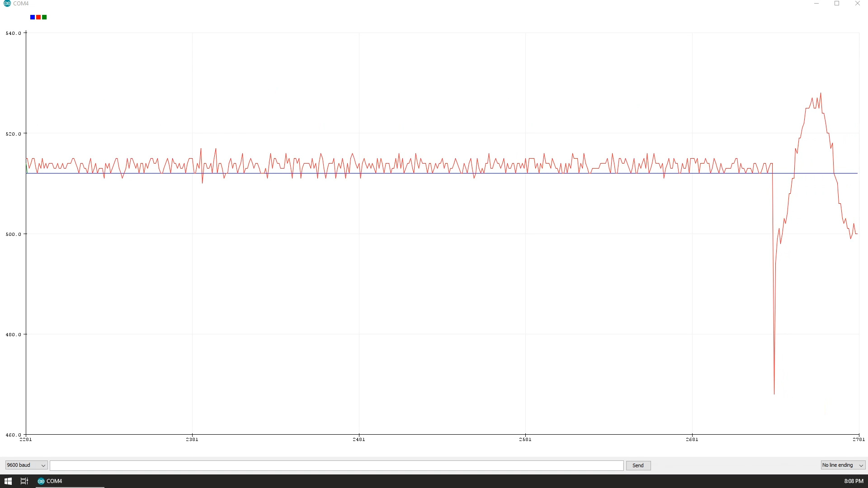The width and height of the screenshot is (868, 488).
Task: Toggle visibility of the blue data series
Action: pos(32,17)
